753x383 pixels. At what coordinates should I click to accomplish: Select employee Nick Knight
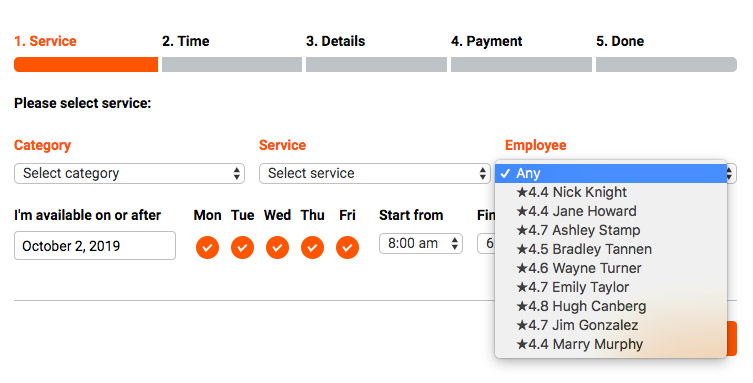611,192
